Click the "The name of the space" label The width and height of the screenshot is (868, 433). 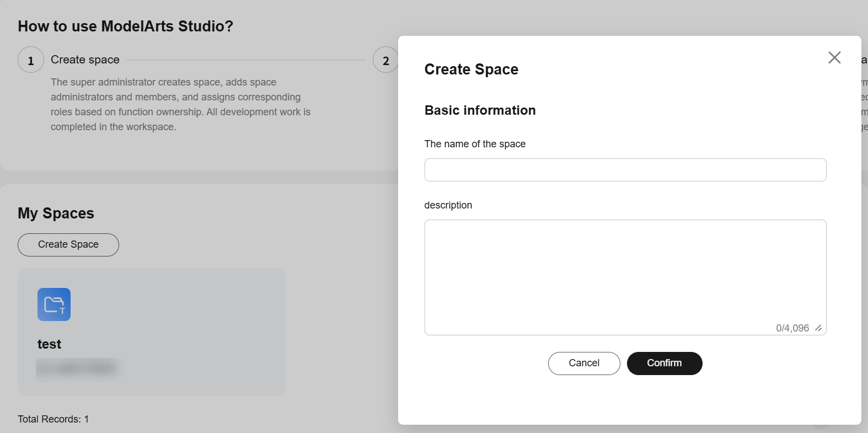point(475,144)
